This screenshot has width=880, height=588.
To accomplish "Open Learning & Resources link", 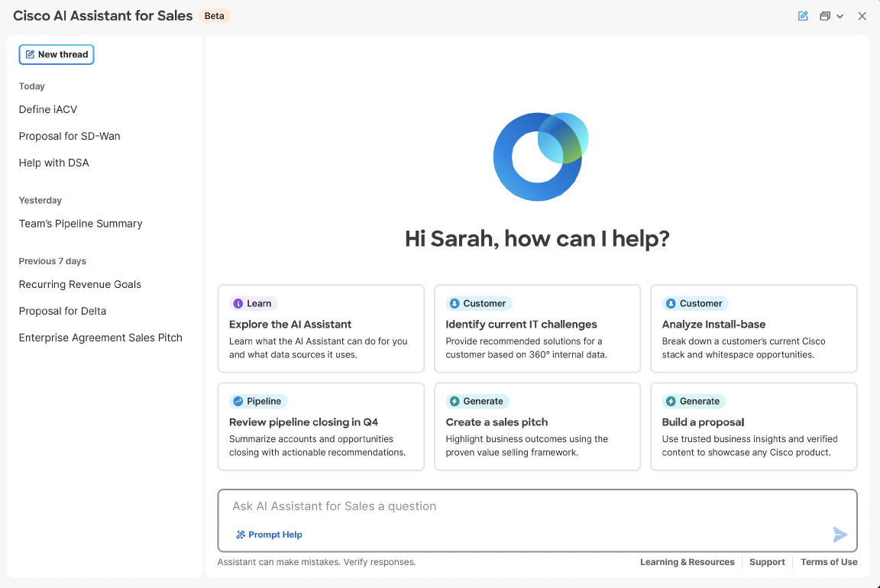I will [x=687, y=562].
